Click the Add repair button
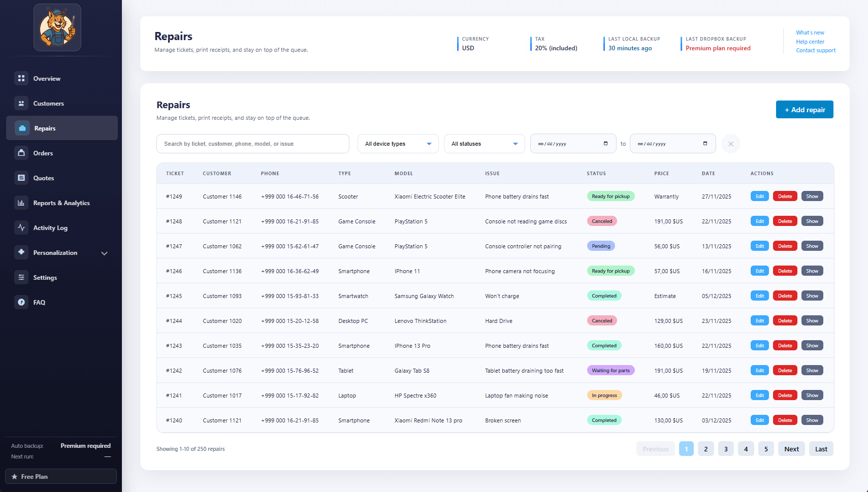The image size is (868, 492). 804,109
